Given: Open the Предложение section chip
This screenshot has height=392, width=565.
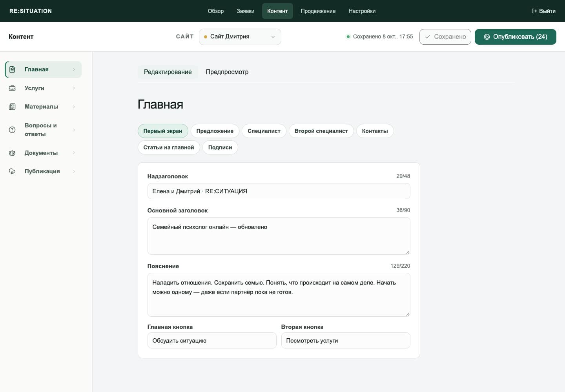Looking at the screenshot, I should click(x=215, y=131).
